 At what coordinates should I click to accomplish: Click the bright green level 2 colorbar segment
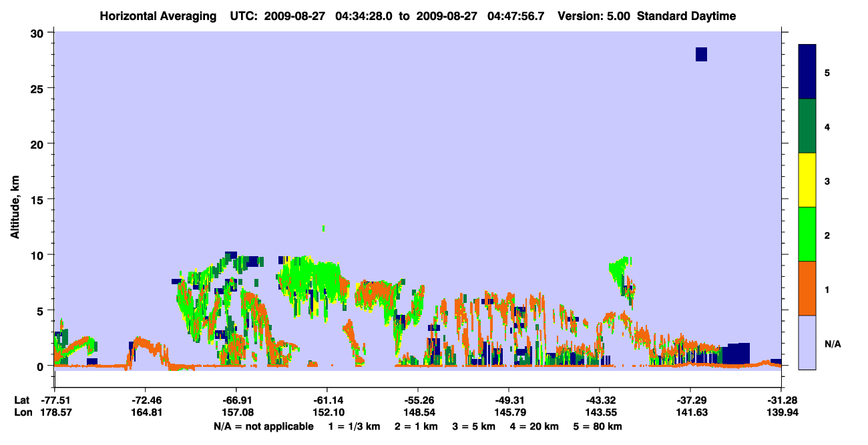pyautogui.click(x=807, y=234)
